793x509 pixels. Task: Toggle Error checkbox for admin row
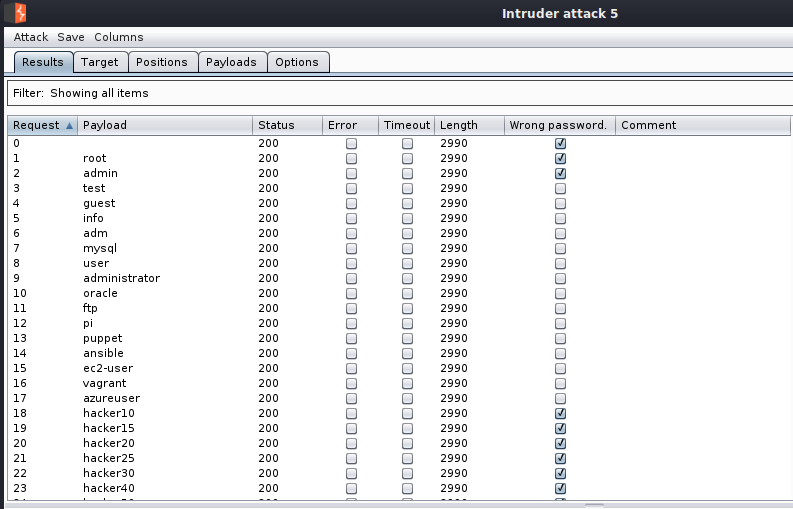351,173
